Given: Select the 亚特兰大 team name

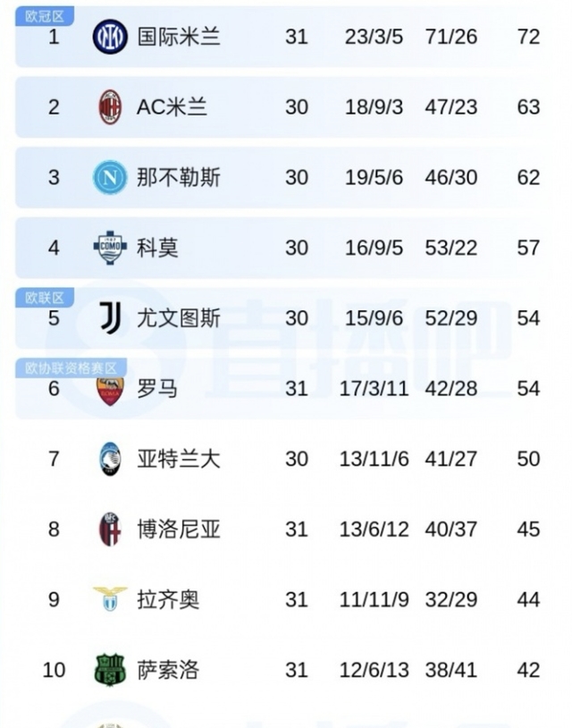Looking at the screenshot, I should point(179,459).
